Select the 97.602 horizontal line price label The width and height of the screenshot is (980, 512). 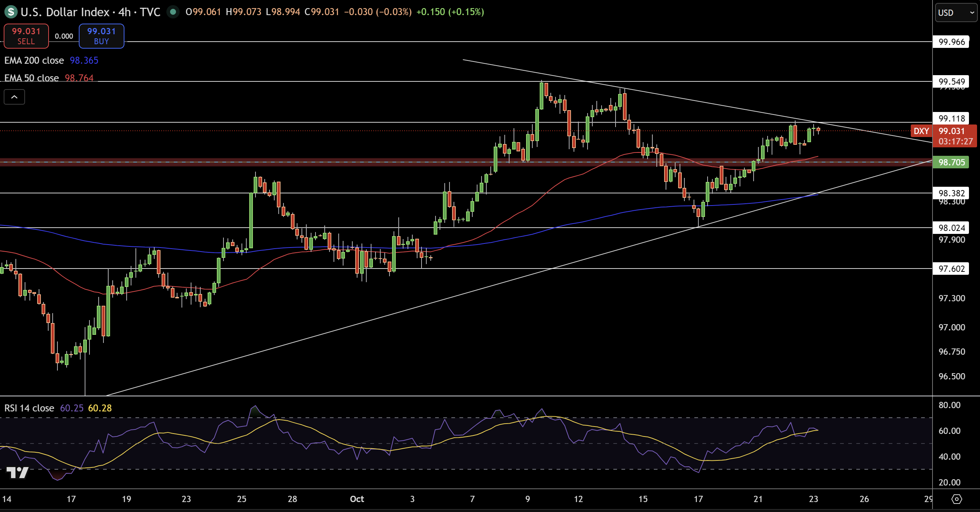pos(951,269)
